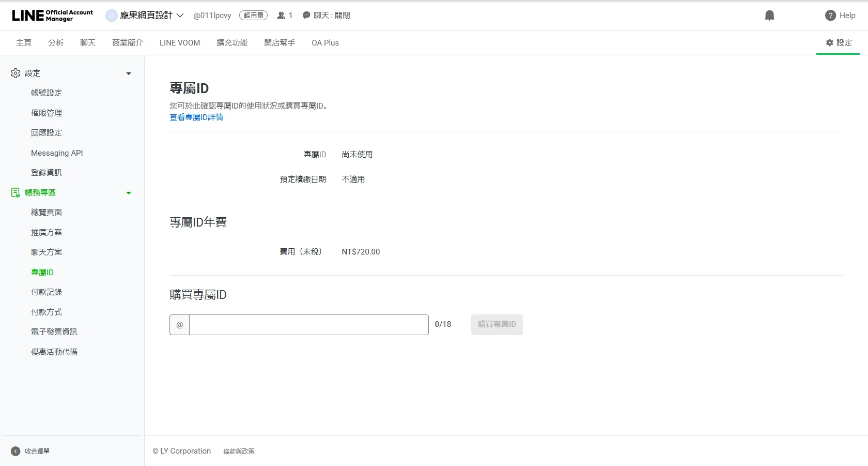
Task: Click the 輕用量 plan badge
Action: (253, 16)
